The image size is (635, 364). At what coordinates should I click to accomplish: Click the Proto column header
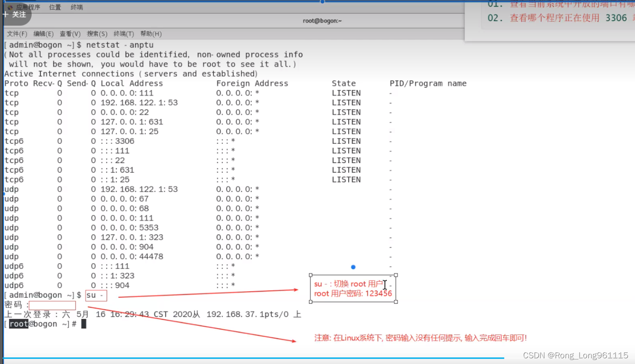(x=16, y=83)
